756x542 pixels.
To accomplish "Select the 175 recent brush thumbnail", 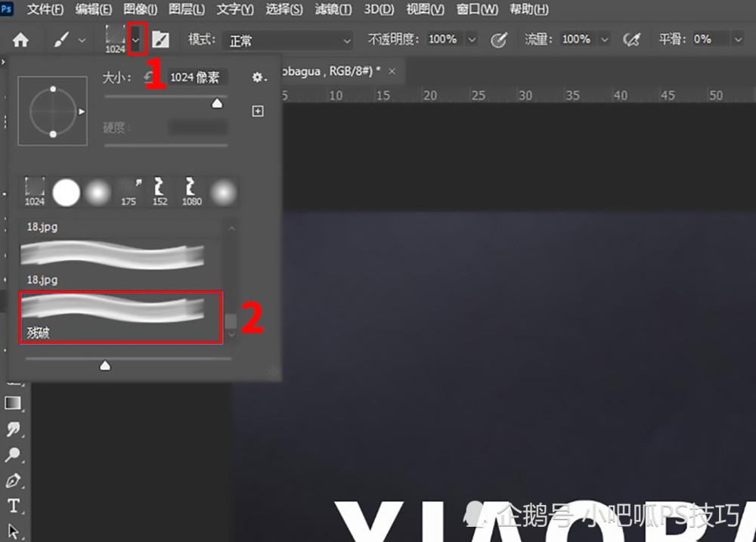I will (x=129, y=191).
